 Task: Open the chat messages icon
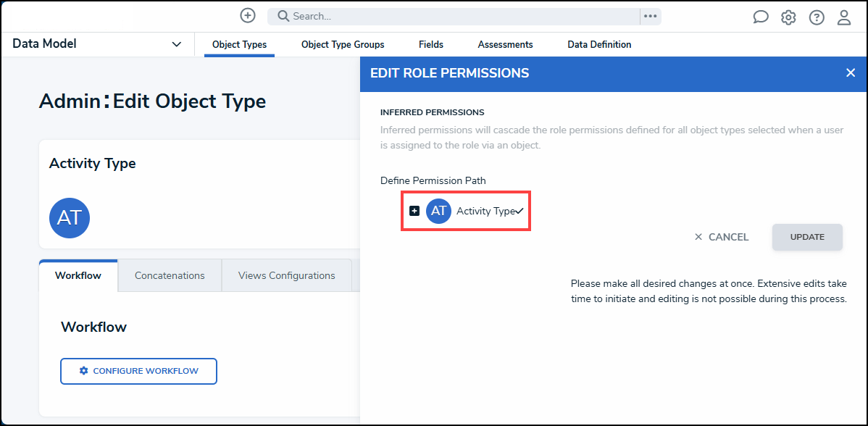click(761, 17)
